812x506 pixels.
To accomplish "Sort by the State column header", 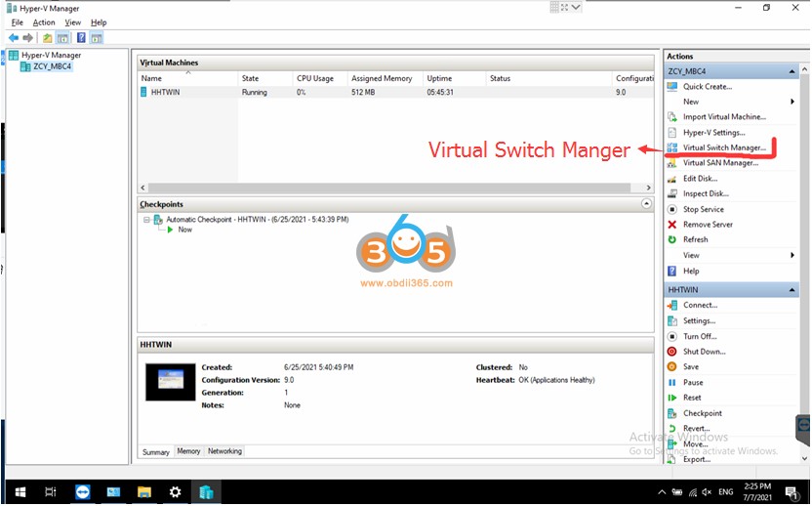I will click(265, 78).
